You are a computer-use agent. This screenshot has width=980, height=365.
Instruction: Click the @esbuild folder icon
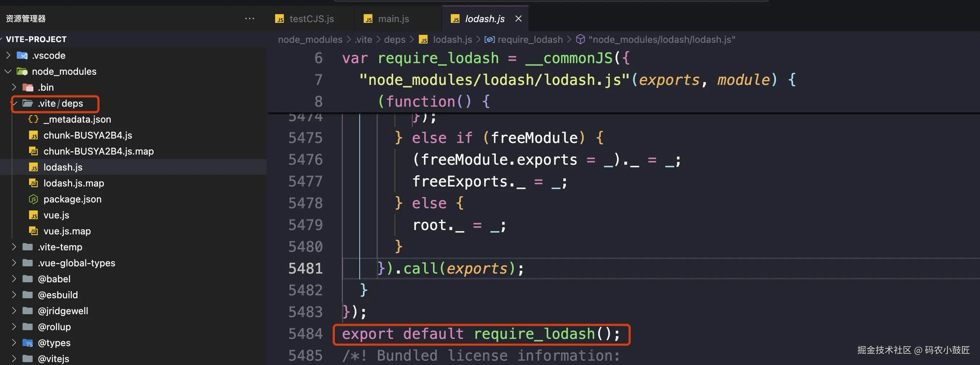27,295
